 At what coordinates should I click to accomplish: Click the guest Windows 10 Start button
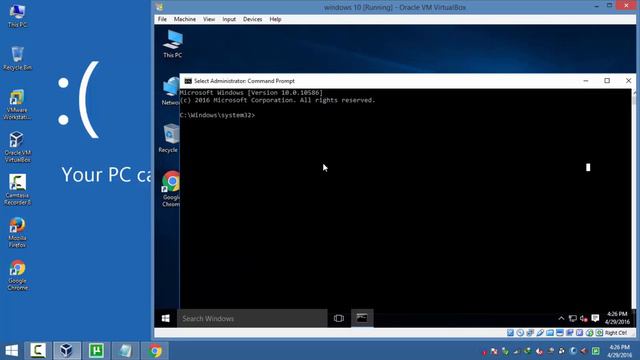coord(165,318)
